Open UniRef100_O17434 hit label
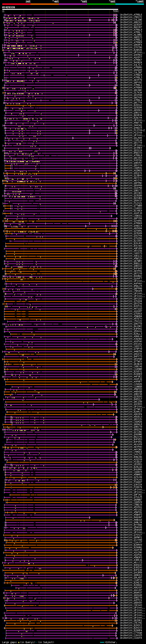The width and height of the screenshot is (146, 644). 131,93
